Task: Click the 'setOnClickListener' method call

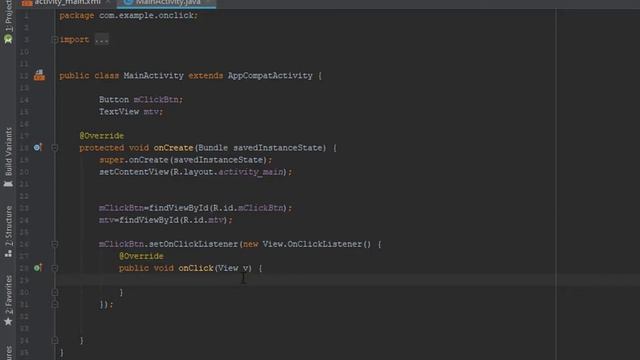Action: (193, 244)
